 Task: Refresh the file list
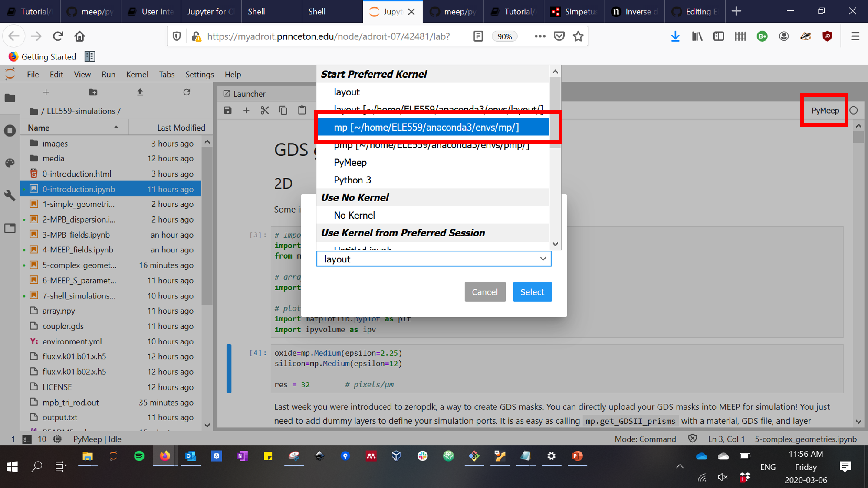(187, 92)
